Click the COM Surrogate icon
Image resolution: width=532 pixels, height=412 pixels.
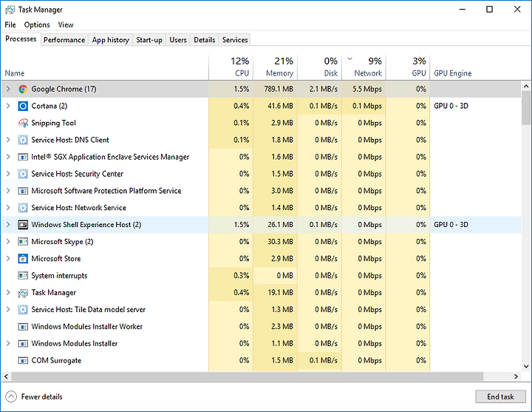click(23, 360)
